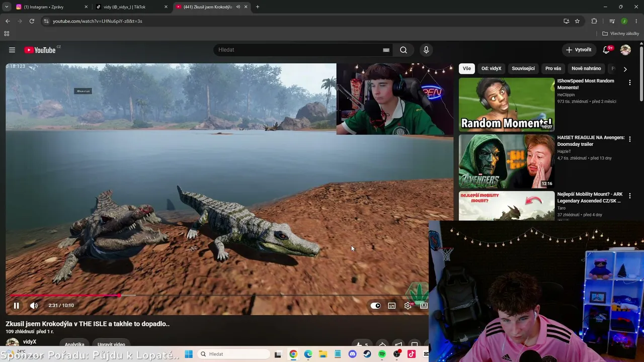Open the 'HAISET REAGUJE NA Avengers' title
Image resolution: width=644 pixels, height=362 pixels.
[x=591, y=141]
